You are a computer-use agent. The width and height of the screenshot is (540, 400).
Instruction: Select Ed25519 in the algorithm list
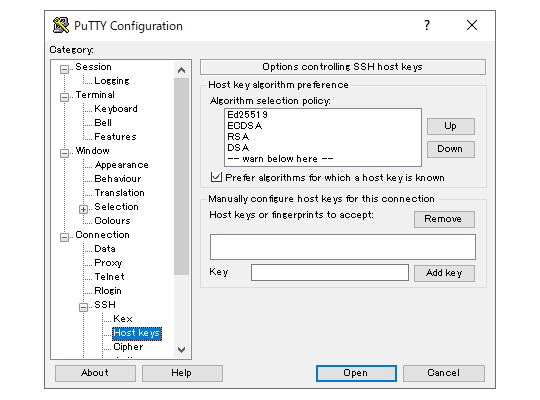tap(248, 115)
